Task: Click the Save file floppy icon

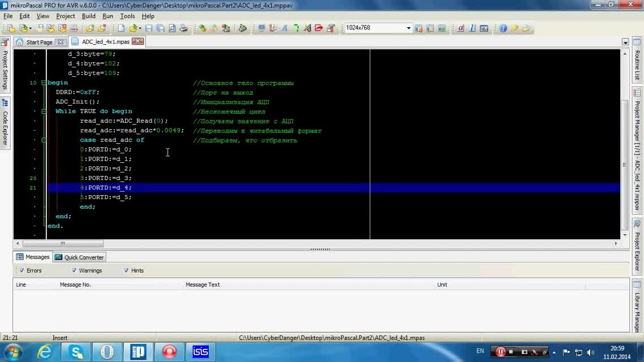Action: (149, 28)
